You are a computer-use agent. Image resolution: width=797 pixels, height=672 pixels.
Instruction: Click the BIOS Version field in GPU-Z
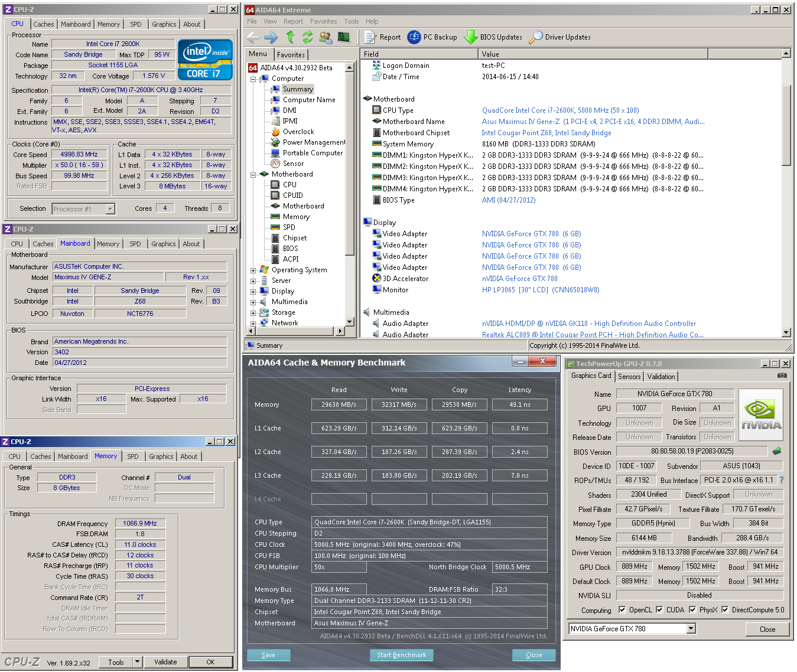coord(692,451)
